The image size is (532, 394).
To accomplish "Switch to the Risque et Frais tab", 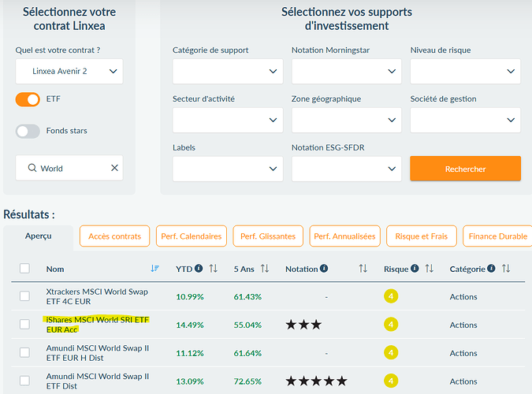I will click(x=422, y=236).
